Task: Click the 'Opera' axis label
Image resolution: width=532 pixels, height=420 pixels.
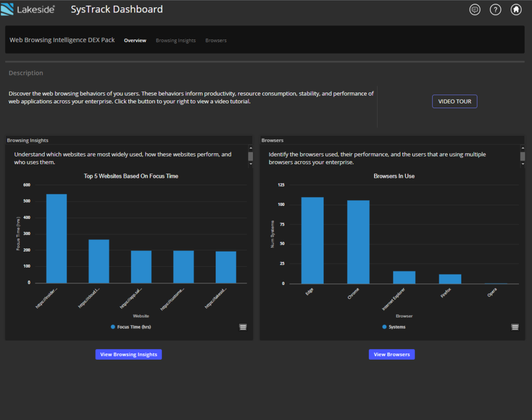Action: click(x=492, y=292)
